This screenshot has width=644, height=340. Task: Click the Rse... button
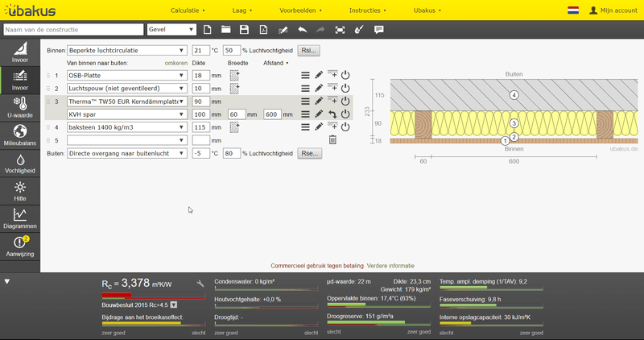point(309,153)
